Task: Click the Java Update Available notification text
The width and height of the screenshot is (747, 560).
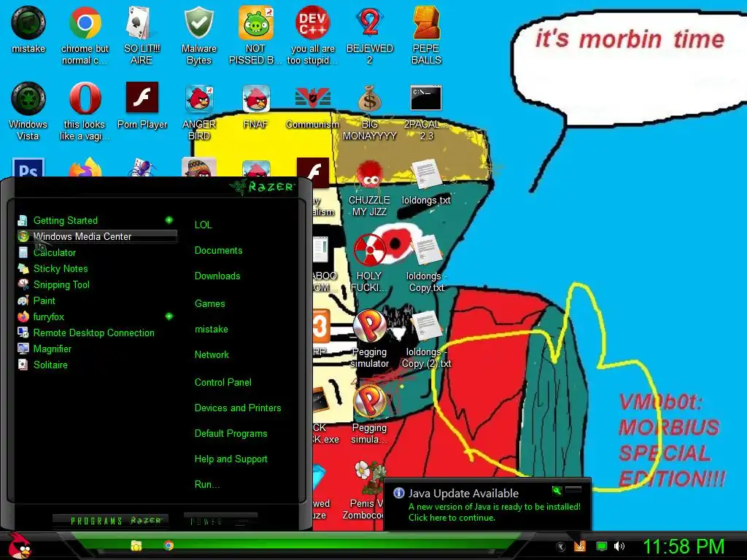Action: (x=463, y=494)
